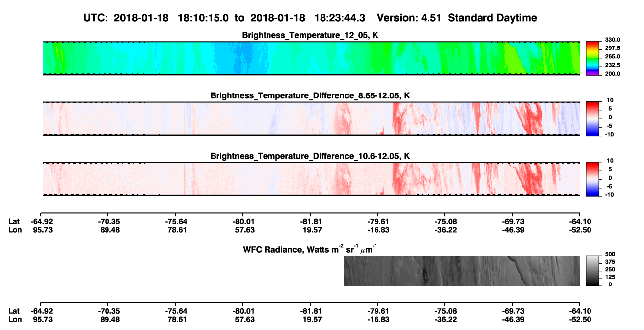Click longitude -52.50 on the upper axis
Screen dimensions: 644x330
click(x=580, y=229)
